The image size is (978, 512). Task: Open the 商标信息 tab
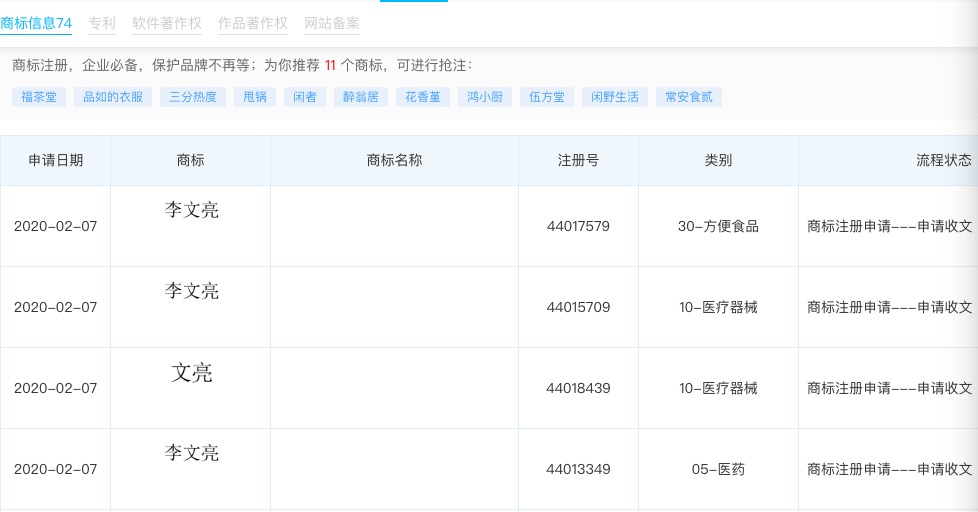pos(36,23)
